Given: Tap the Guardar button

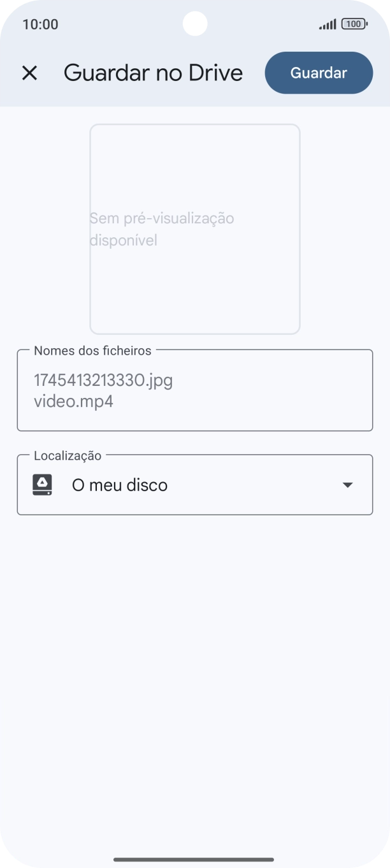Looking at the screenshot, I should click(319, 73).
